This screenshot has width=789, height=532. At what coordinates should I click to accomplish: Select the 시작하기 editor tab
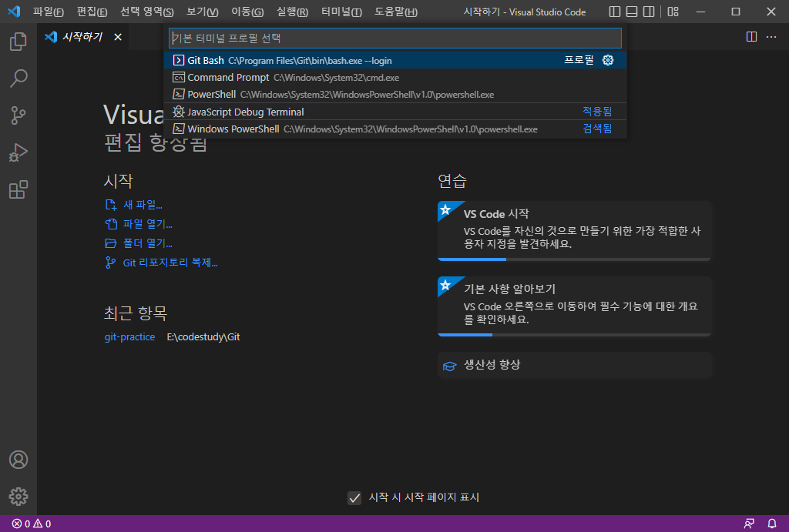click(x=83, y=37)
